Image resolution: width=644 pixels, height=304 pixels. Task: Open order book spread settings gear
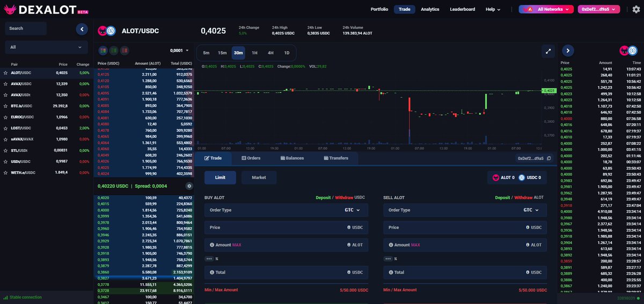pyautogui.click(x=189, y=186)
